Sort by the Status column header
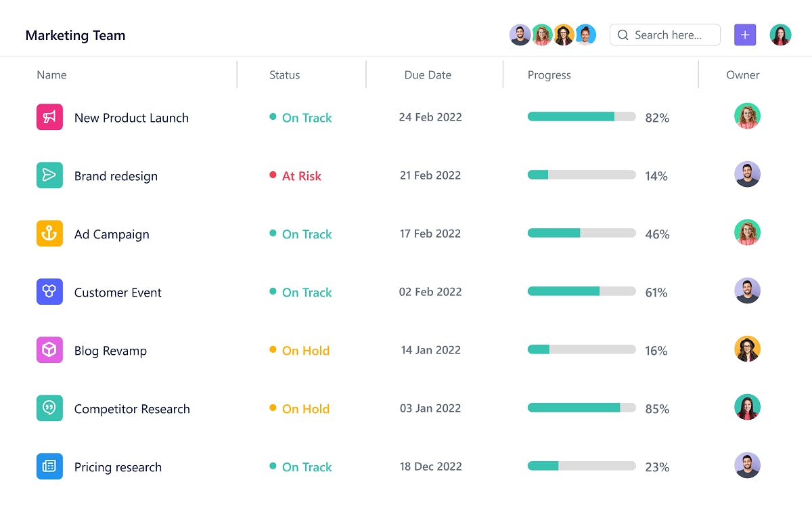The width and height of the screenshot is (812, 516). point(285,74)
